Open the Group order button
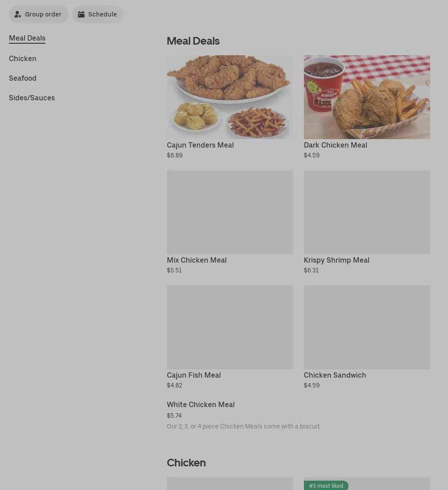Image resolution: width=448 pixels, height=490 pixels. [38, 14]
